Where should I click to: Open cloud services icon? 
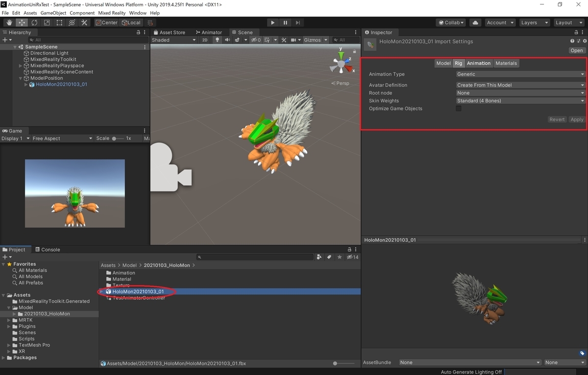[475, 23]
